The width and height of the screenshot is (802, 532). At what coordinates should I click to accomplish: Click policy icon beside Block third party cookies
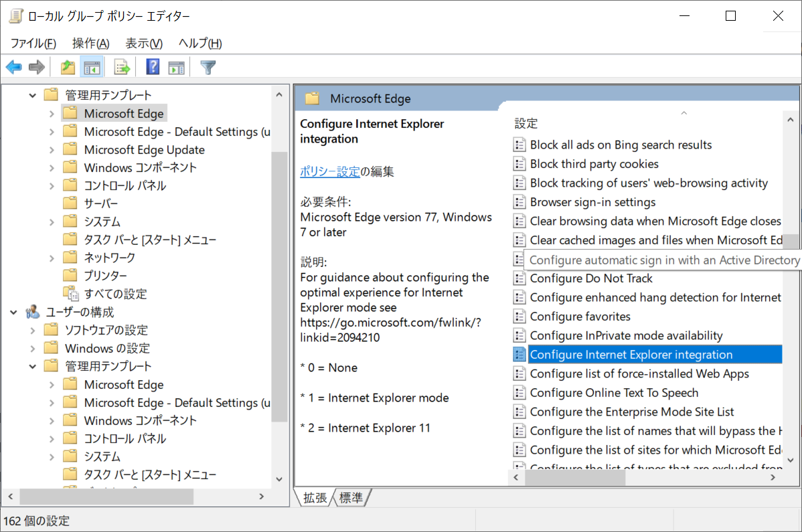(x=519, y=164)
